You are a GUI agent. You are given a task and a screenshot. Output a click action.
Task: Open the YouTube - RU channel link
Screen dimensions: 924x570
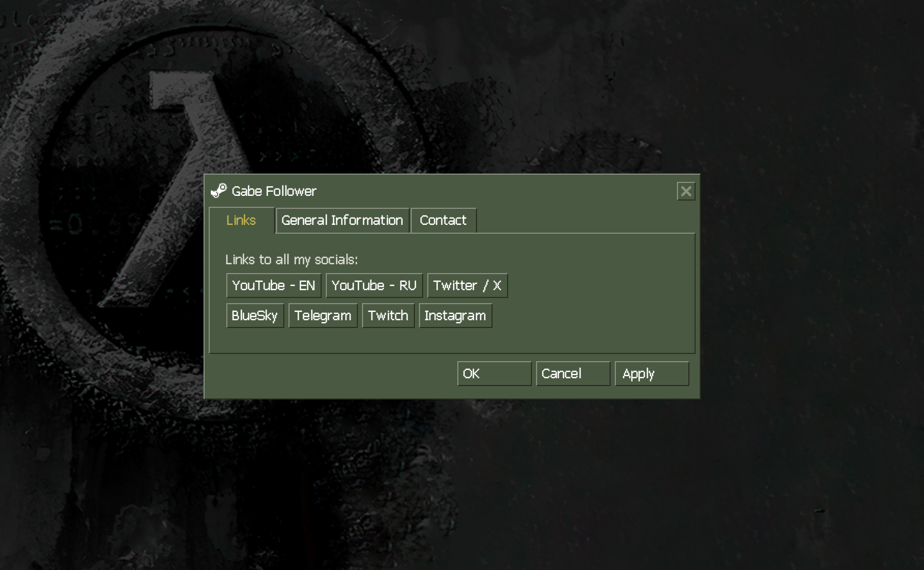[x=374, y=286]
